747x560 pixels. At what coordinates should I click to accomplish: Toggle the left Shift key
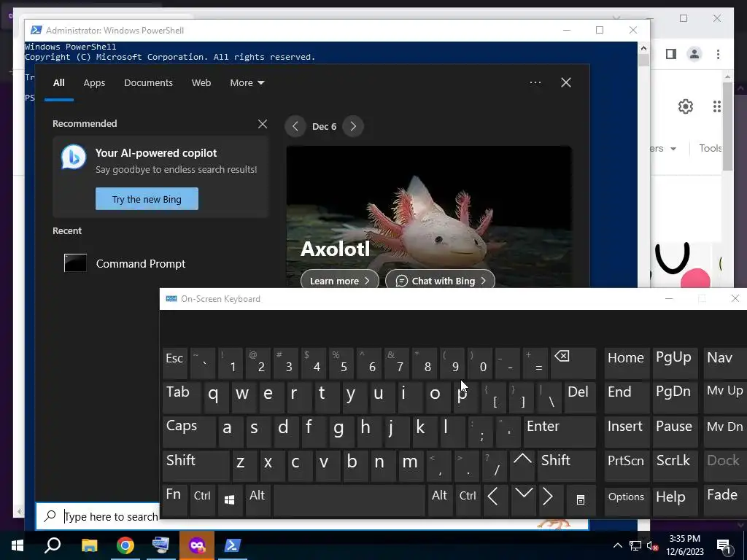click(x=196, y=466)
